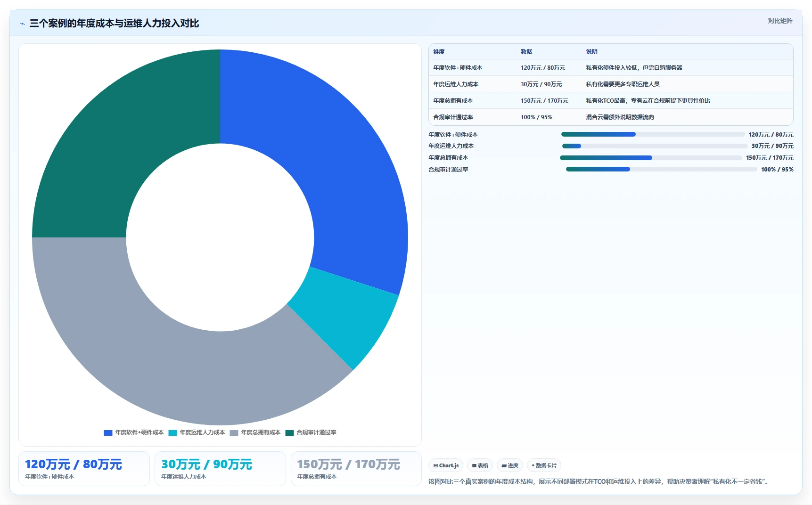The height and width of the screenshot is (505, 812).
Task: Toggle the 合规审计通过率 legend item
Action: (x=311, y=432)
